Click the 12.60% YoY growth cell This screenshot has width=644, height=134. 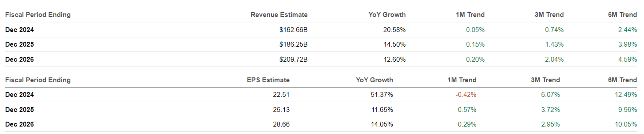[394, 59]
